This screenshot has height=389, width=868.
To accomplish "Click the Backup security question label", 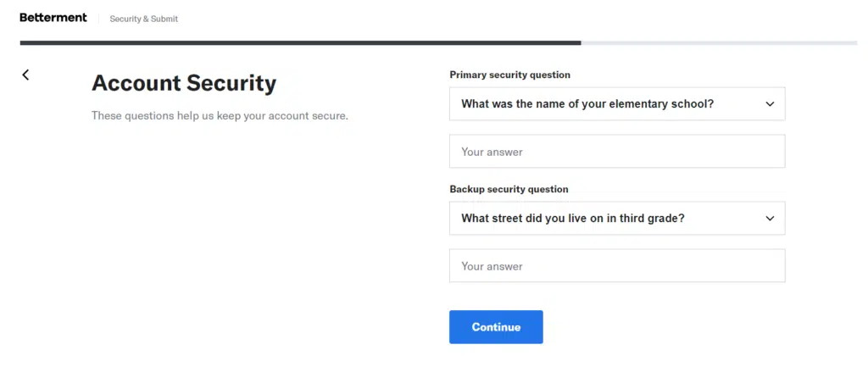I will click(x=509, y=189).
